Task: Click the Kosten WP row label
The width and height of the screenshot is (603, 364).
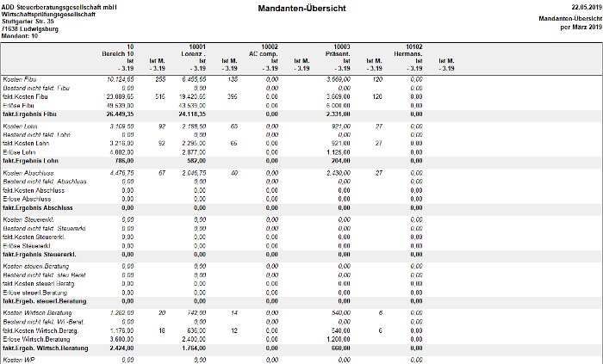Action: click(x=13, y=360)
